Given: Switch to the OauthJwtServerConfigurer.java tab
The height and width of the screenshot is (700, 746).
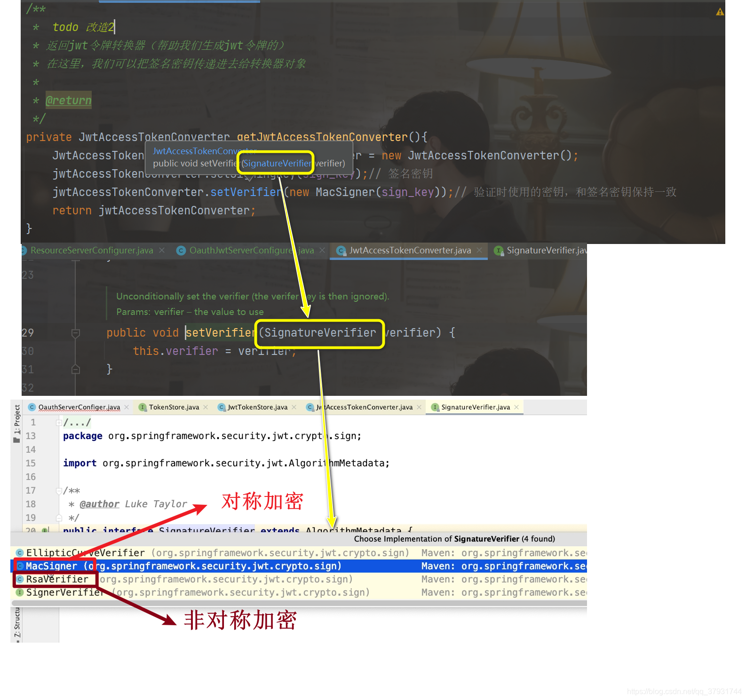Looking at the screenshot, I should (x=252, y=251).
